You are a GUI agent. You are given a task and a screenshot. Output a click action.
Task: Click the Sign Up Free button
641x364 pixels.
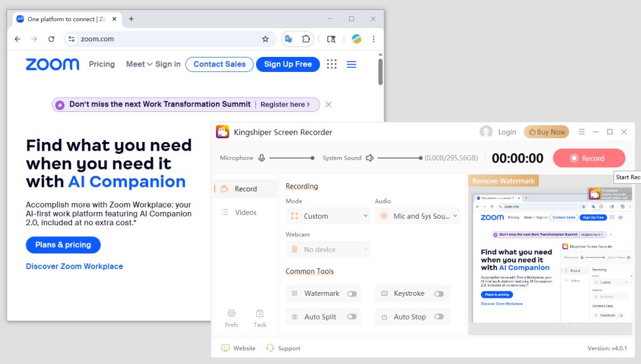(x=288, y=64)
